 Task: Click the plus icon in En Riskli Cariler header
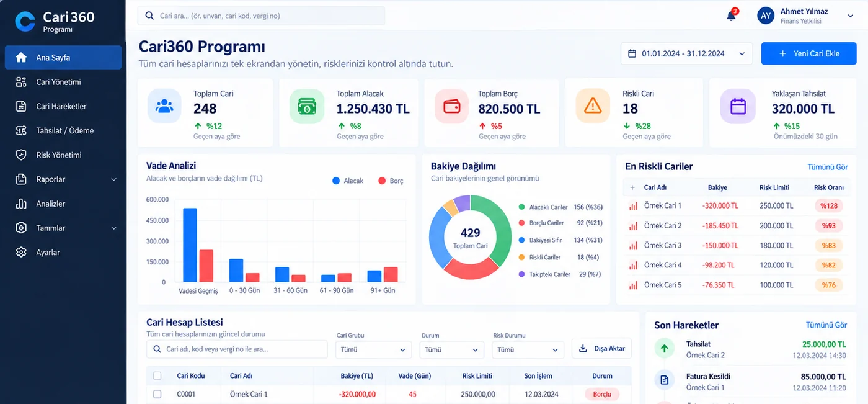coord(632,187)
